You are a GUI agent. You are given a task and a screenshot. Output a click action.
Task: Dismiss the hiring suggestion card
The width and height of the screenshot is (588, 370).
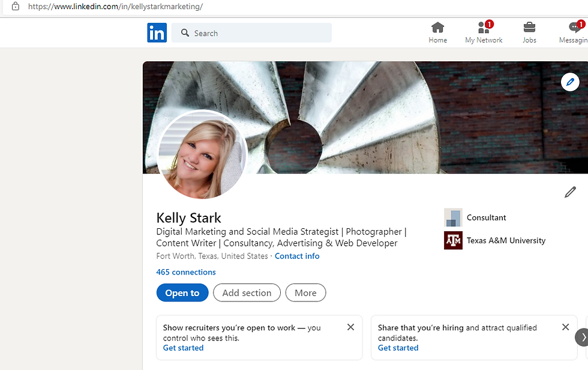click(x=565, y=327)
